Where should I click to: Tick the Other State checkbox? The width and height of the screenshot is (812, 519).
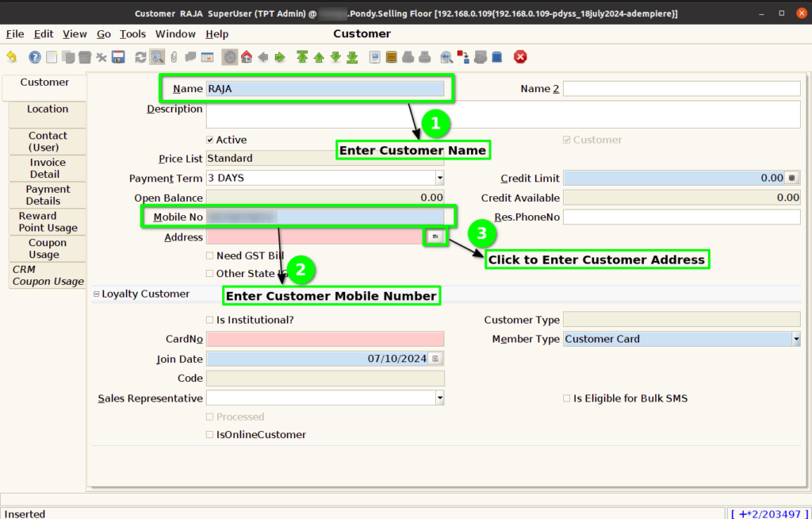click(x=209, y=273)
